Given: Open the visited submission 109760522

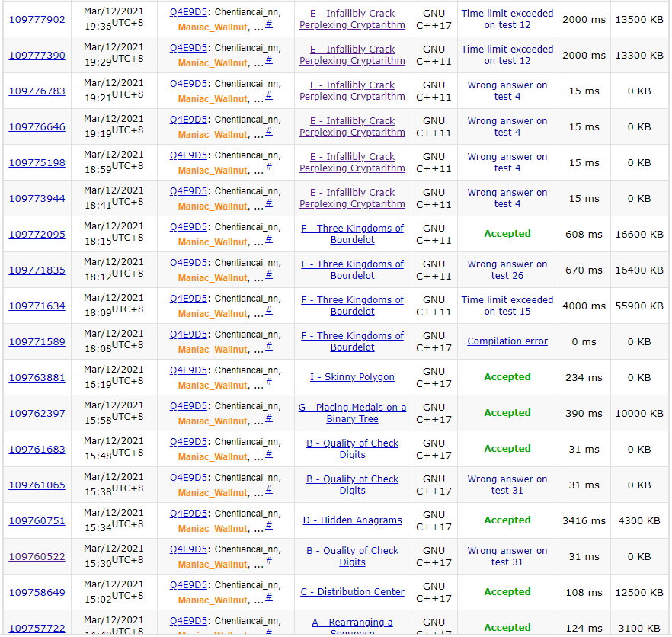Looking at the screenshot, I should pos(37,556).
